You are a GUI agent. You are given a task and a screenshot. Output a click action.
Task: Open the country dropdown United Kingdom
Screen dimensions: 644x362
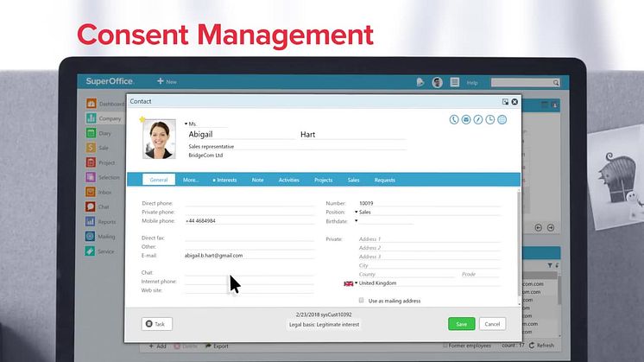click(356, 283)
